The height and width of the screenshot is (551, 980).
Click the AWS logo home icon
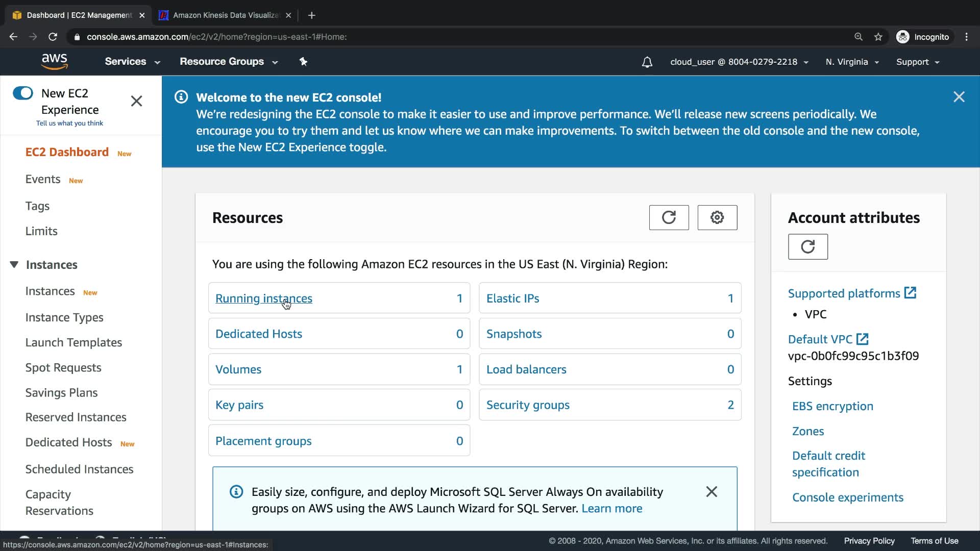[x=55, y=62]
